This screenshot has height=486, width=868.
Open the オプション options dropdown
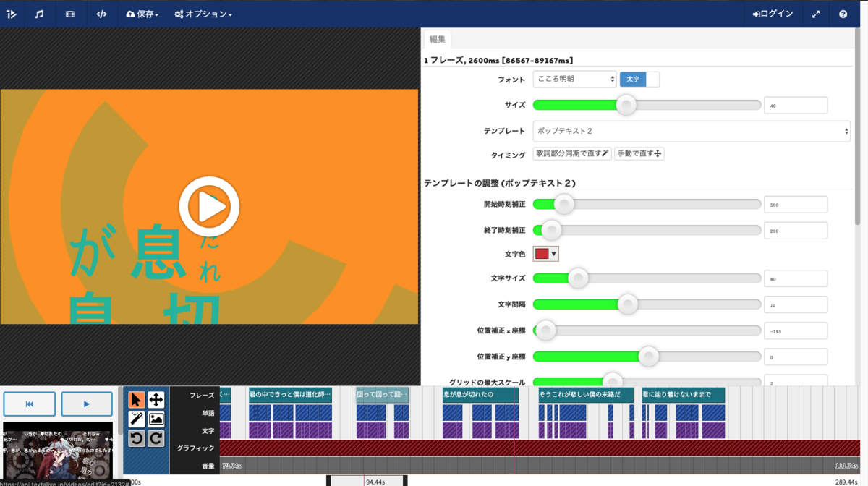point(203,14)
